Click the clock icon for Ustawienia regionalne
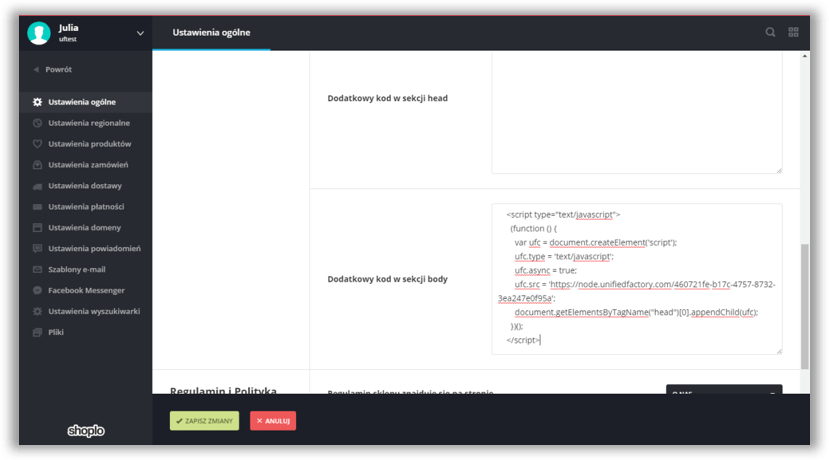The height and width of the screenshot is (460, 829). tap(37, 123)
